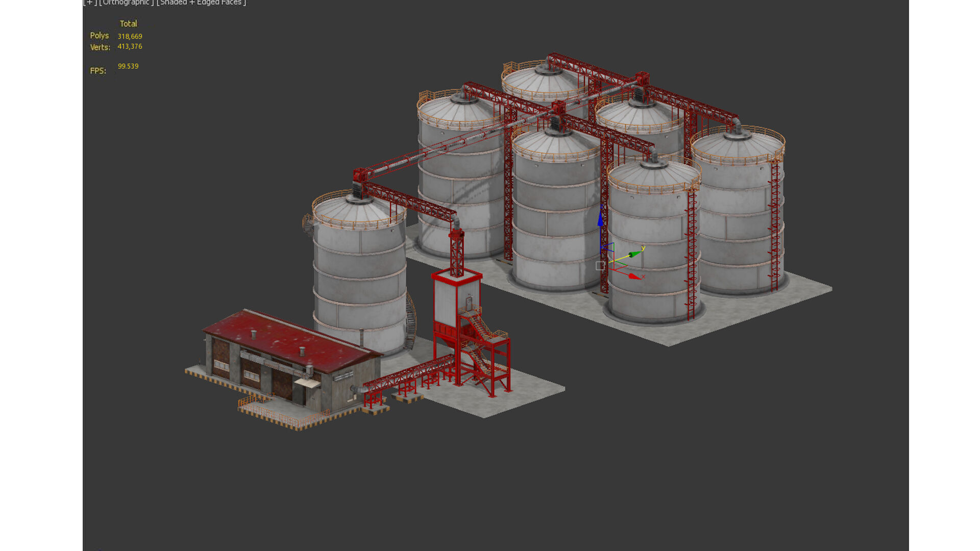Viewport: 980px width, 551px height.
Task: Click the vertex count 413,376
Action: (130, 46)
